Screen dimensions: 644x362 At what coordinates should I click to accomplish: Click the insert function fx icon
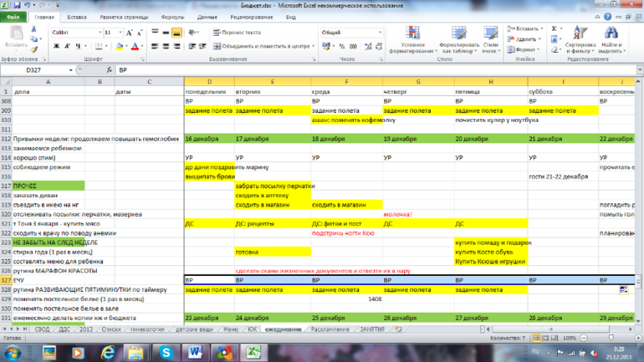[107, 71]
